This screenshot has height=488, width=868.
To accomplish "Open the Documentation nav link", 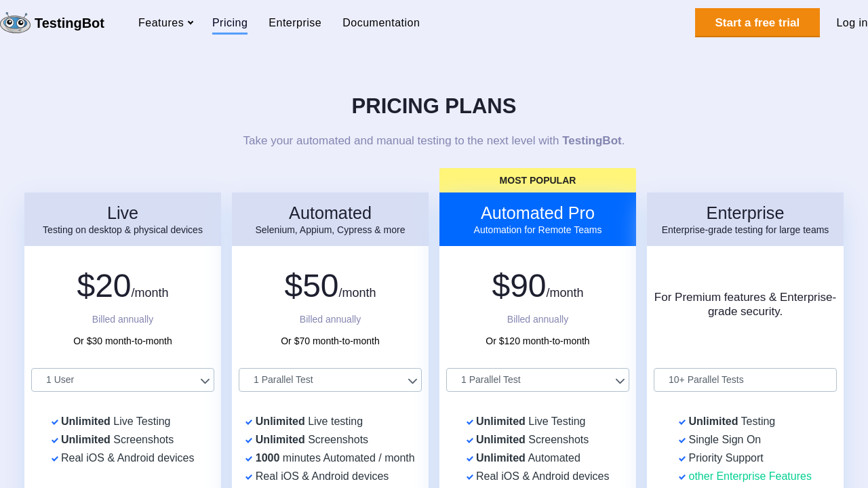I will (381, 23).
